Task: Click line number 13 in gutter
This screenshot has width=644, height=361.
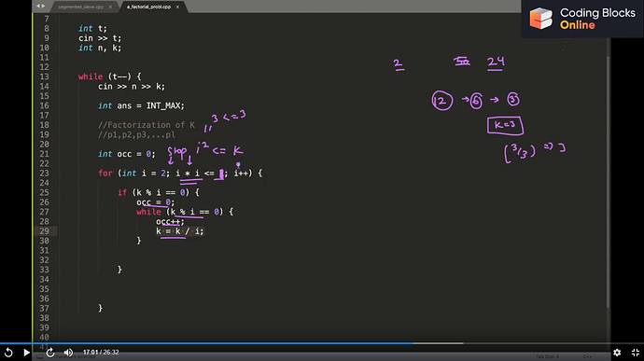Action: click(45, 76)
